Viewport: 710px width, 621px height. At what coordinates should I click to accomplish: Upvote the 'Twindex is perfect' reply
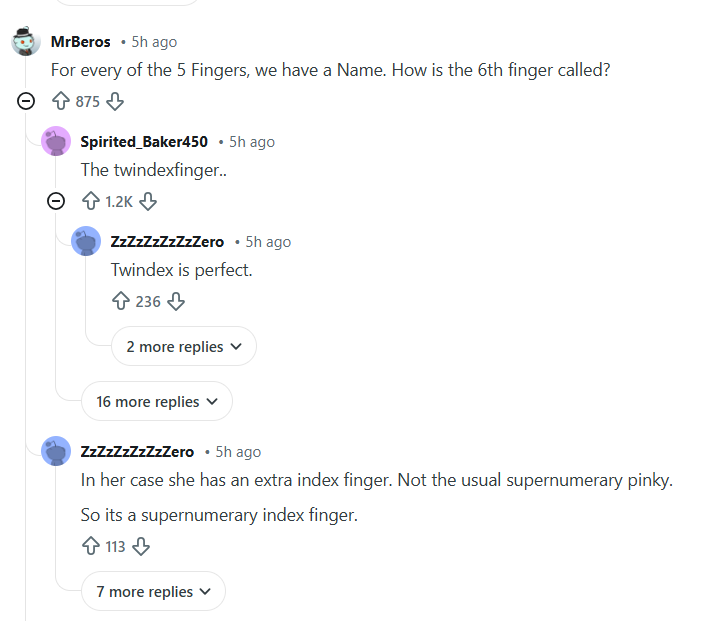[x=121, y=301]
